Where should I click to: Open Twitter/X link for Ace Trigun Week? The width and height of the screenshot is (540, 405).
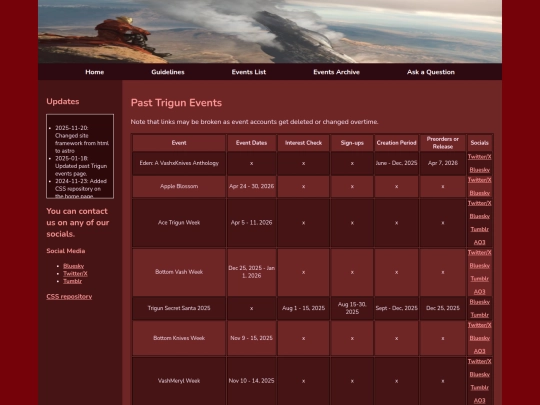479,203
